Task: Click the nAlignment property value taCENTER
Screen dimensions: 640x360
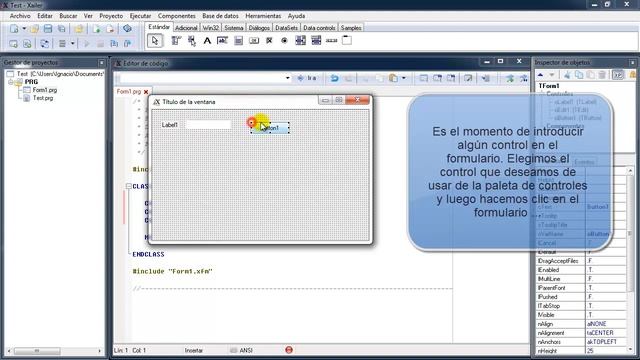Action: click(600, 333)
